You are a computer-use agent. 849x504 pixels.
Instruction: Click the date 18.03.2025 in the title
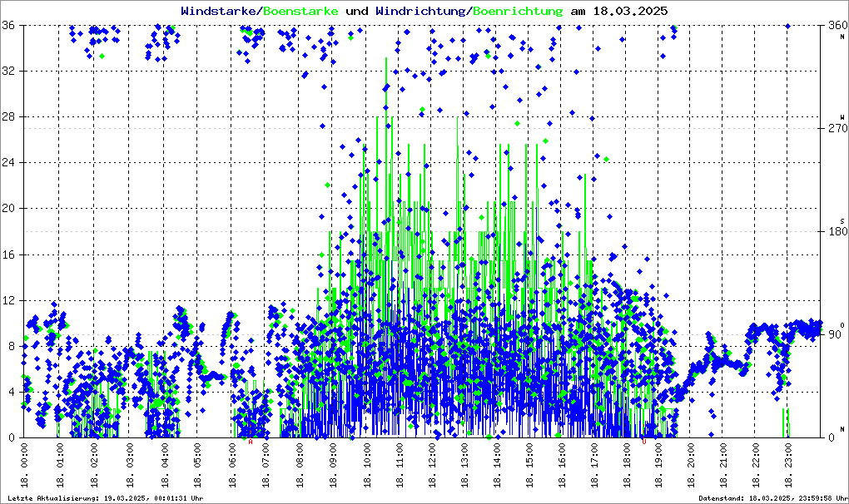tap(629, 12)
